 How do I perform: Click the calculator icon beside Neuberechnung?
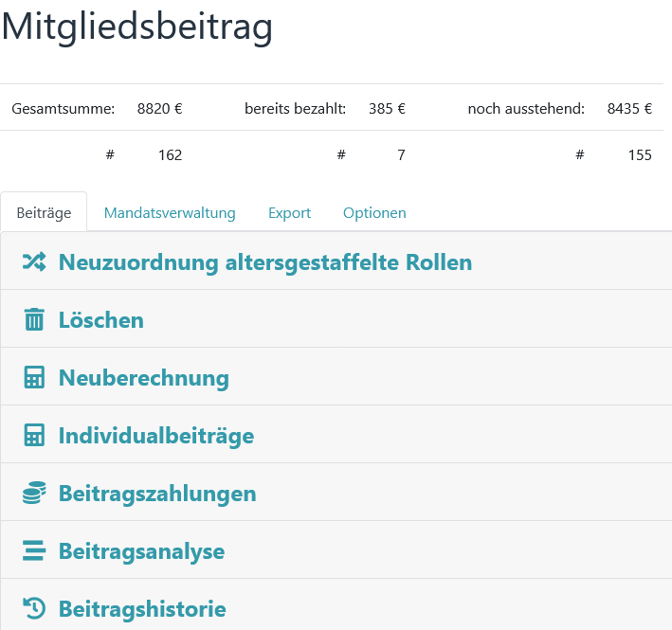(34, 378)
